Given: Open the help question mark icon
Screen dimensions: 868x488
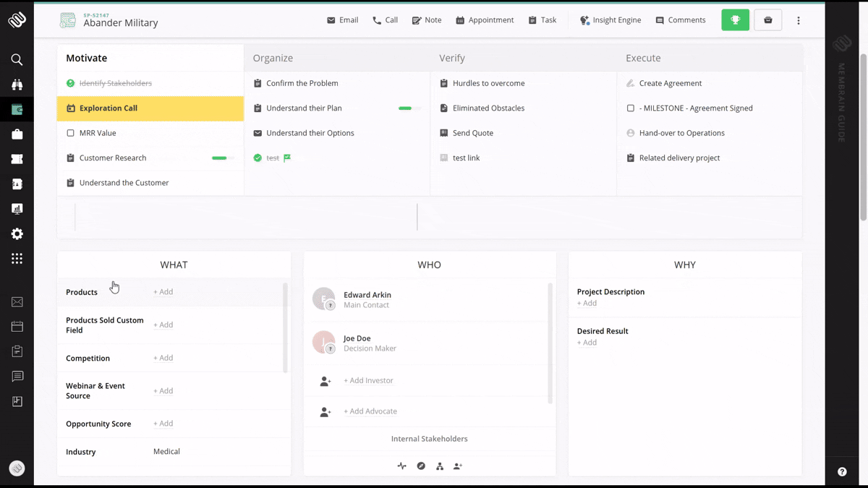Looking at the screenshot, I should coord(842,471).
